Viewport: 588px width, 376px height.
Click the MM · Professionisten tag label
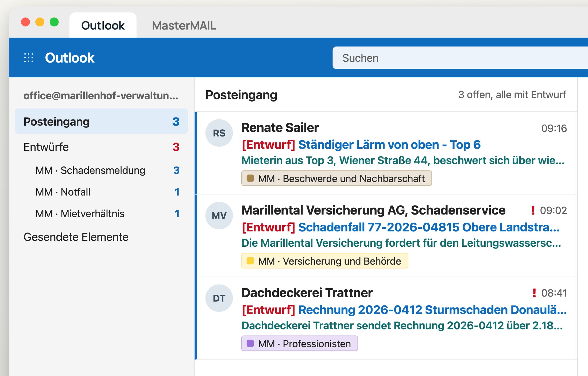300,343
